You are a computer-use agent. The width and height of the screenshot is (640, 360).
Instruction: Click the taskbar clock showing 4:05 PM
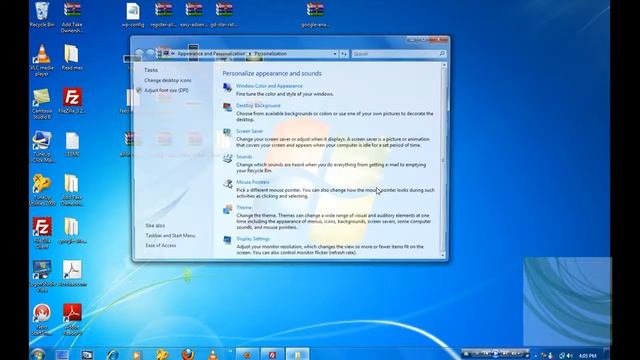pyautogui.click(x=587, y=356)
